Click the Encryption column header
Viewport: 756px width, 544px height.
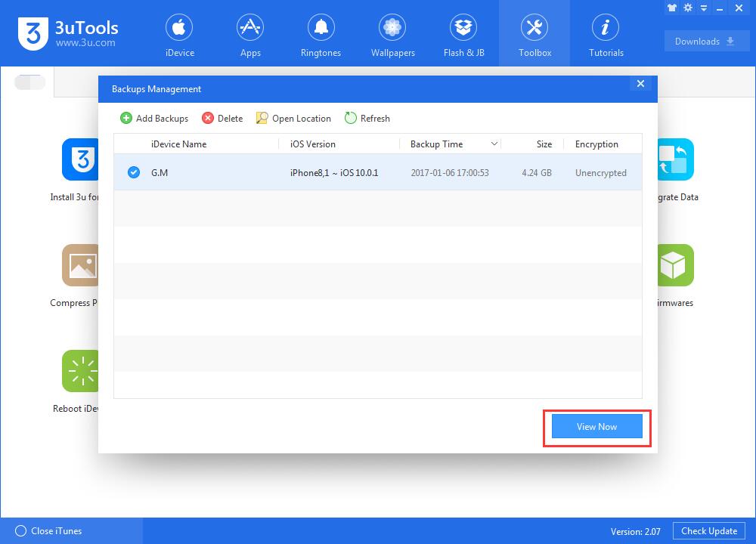pos(596,144)
